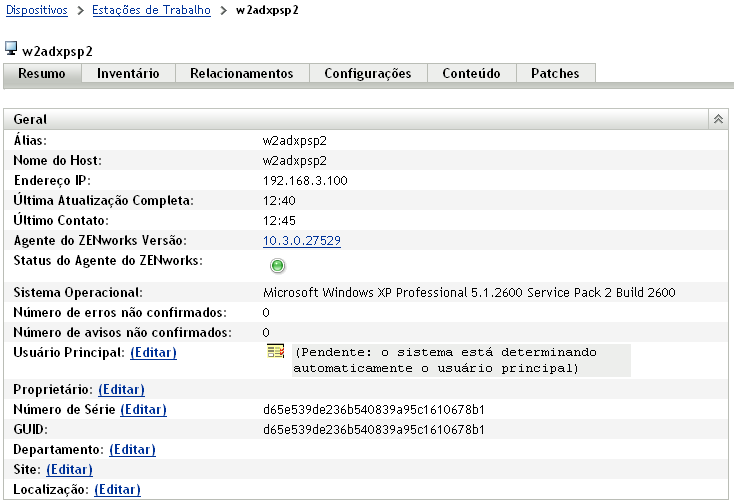Navigate to Dispositivos breadcrumb link
This screenshot has height=502, width=734.
[37, 10]
